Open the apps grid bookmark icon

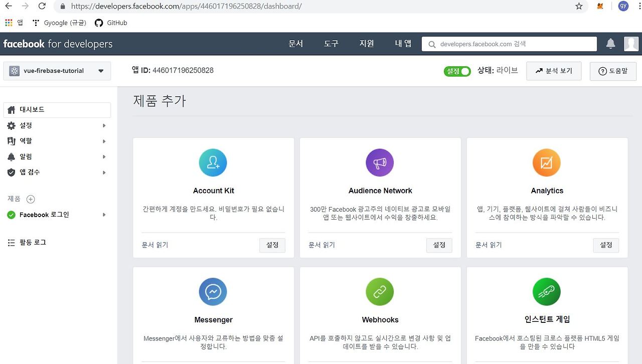[9, 23]
